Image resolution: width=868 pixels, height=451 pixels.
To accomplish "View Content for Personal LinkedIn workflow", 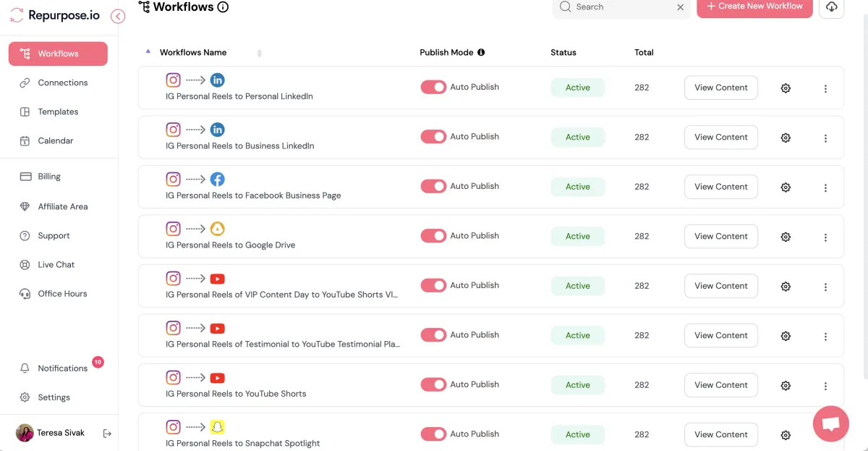I will click(x=721, y=88).
